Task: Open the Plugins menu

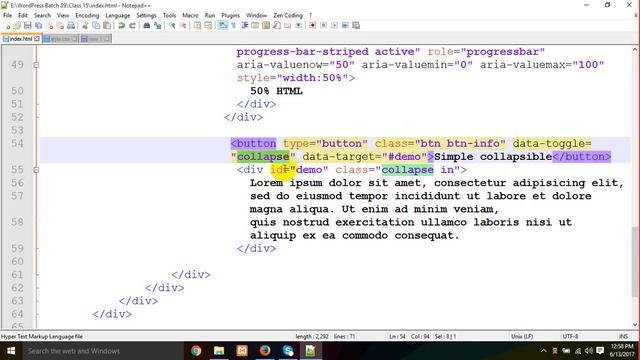Action: [x=231, y=15]
